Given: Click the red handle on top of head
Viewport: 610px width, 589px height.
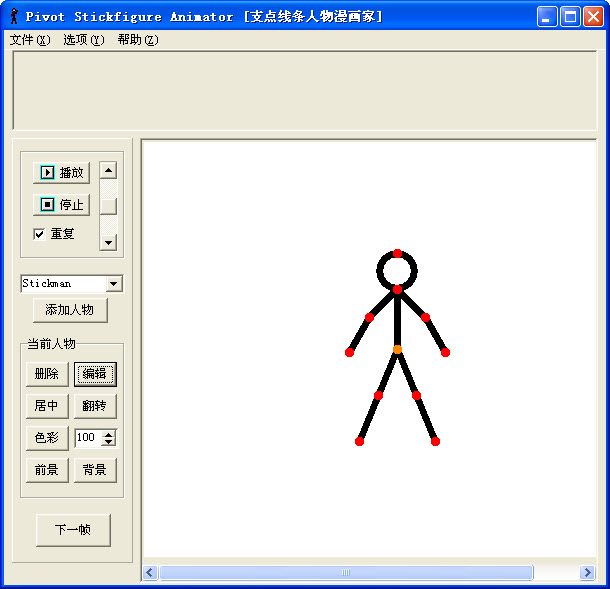Looking at the screenshot, I should pyautogui.click(x=397, y=254).
